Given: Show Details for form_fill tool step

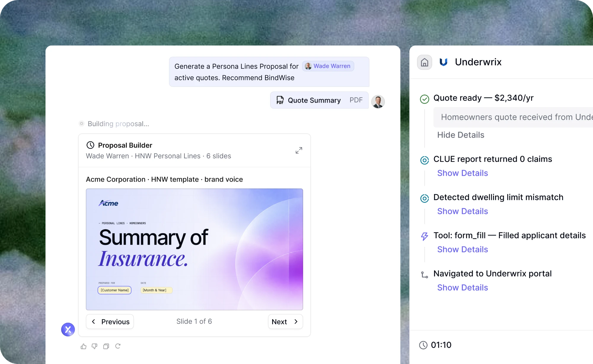Looking at the screenshot, I should 463,250.
